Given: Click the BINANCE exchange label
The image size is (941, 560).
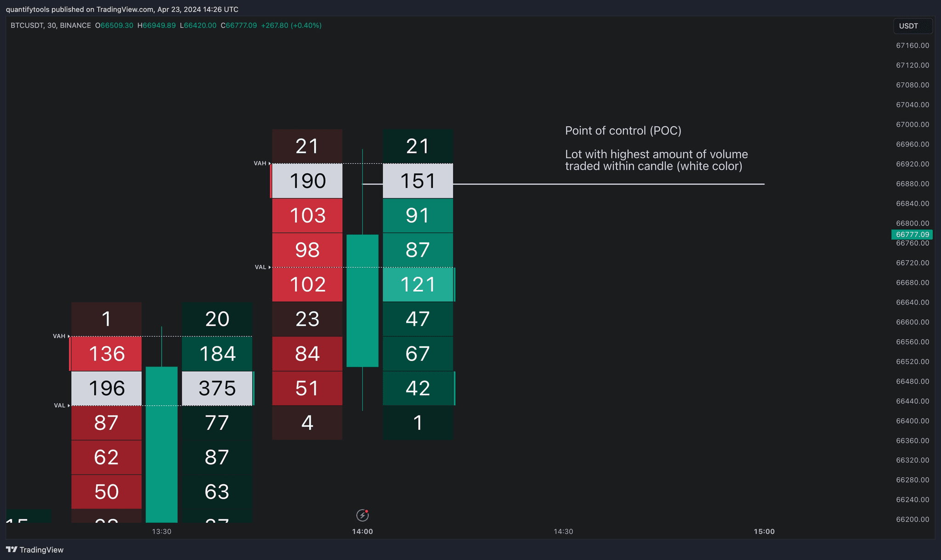Looking at the screenshot, I should coord(76,26).
